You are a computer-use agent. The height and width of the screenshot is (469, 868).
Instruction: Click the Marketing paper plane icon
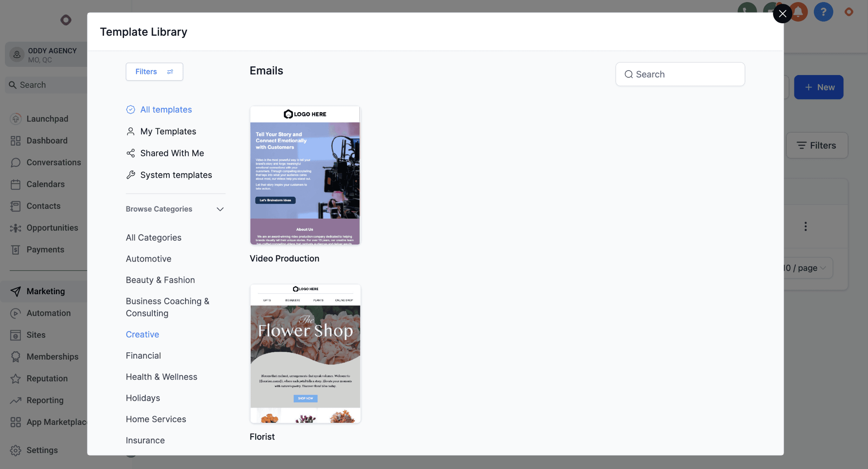[16, 291]
